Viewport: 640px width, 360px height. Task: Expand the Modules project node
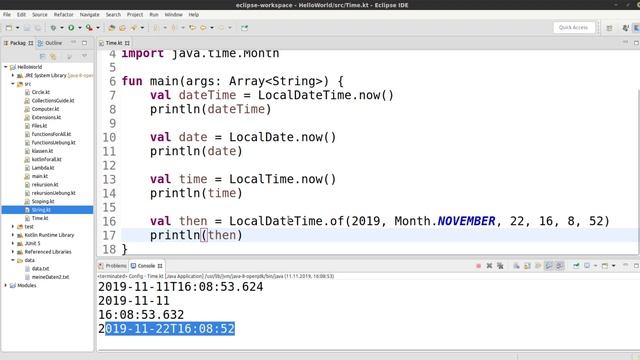click(x=6, y=285)
